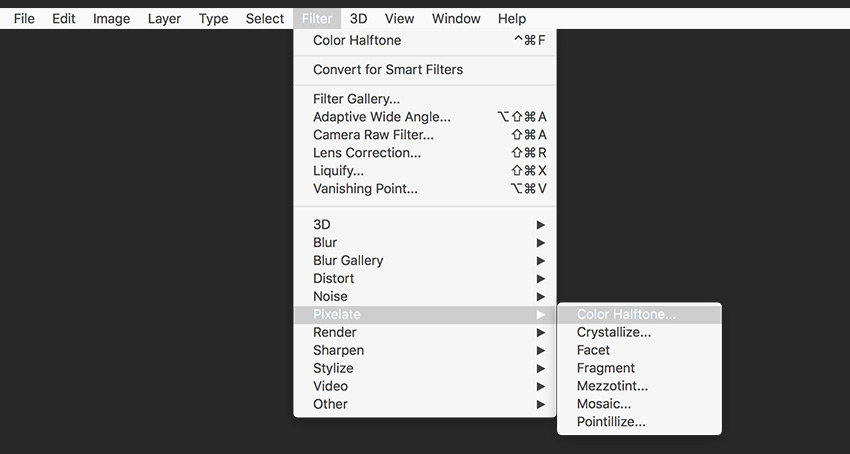Image resolution: width=850 pixels, height=454 pixels.
Task: Open Filter Gallery...
Action: pos(356,99)
